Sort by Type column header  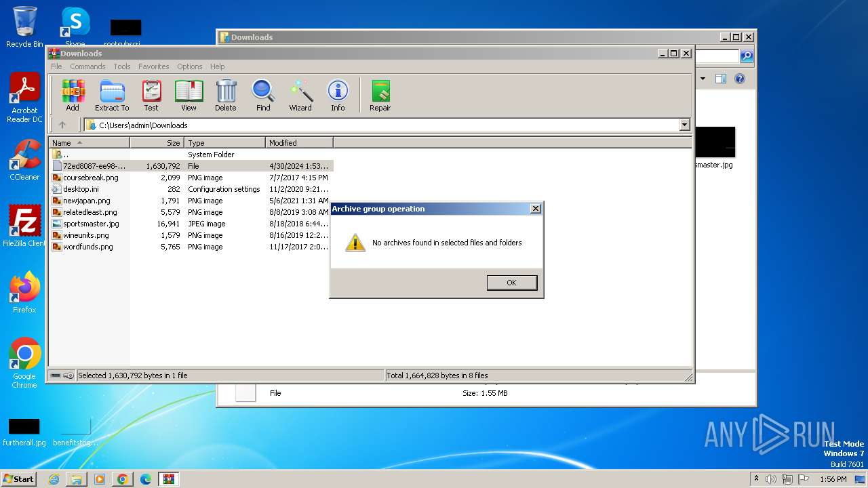point(224,143)
